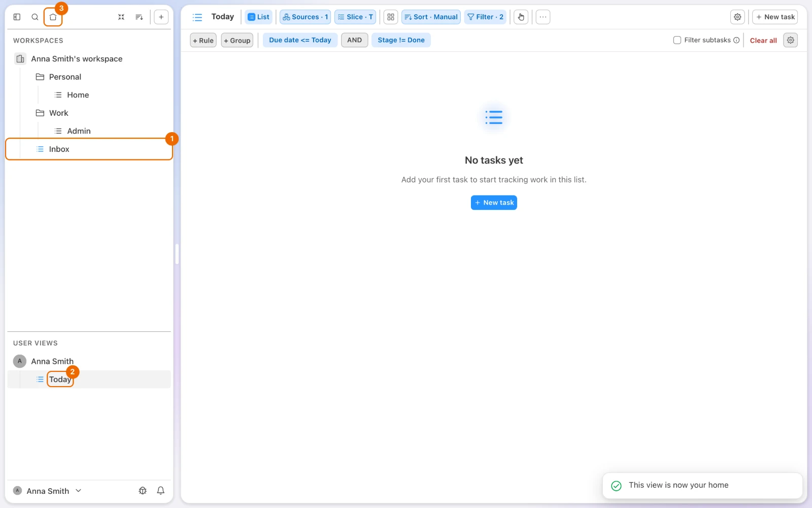The height and width of the screenshot is (508, 812).
Task: Collapse all tree items icon
Action: (x=121, y=17)
